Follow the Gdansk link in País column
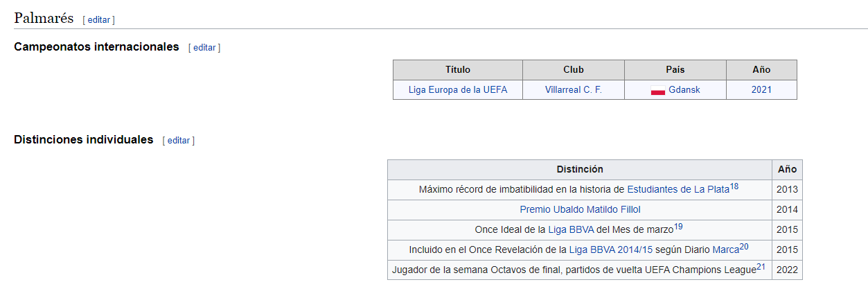The width and height of the screenshot is (868, 289). (684, 89)
